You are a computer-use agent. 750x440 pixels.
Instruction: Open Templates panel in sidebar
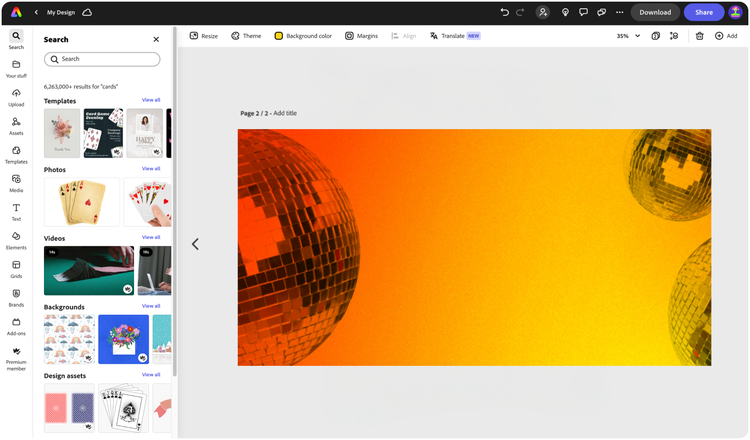pos(16,155)
